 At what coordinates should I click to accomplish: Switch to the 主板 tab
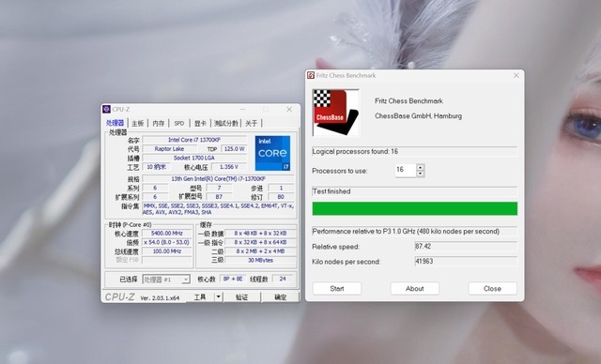click(x=137, y=123)
